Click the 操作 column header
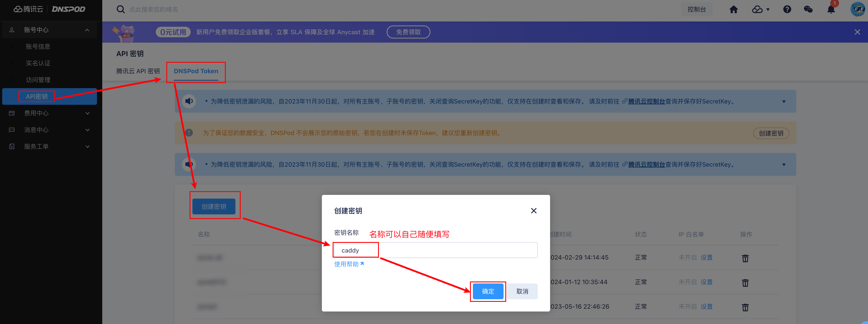The image size is (868, 324). coord(746,234)
